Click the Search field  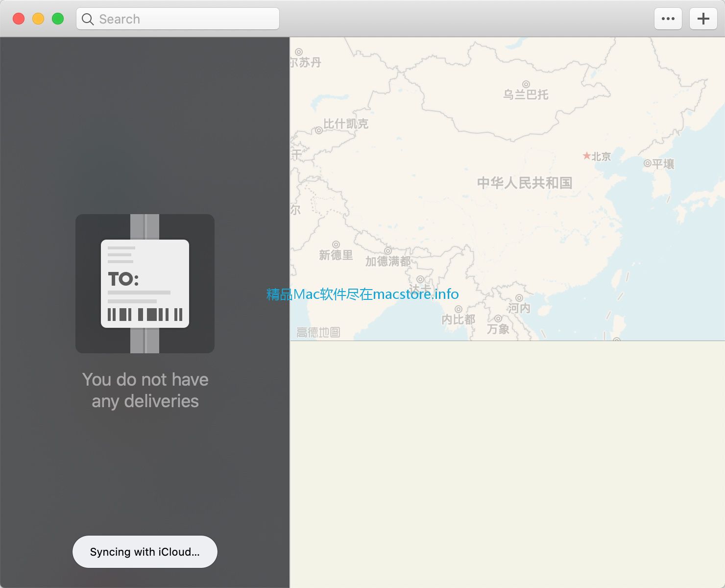(x=178, y=19)
